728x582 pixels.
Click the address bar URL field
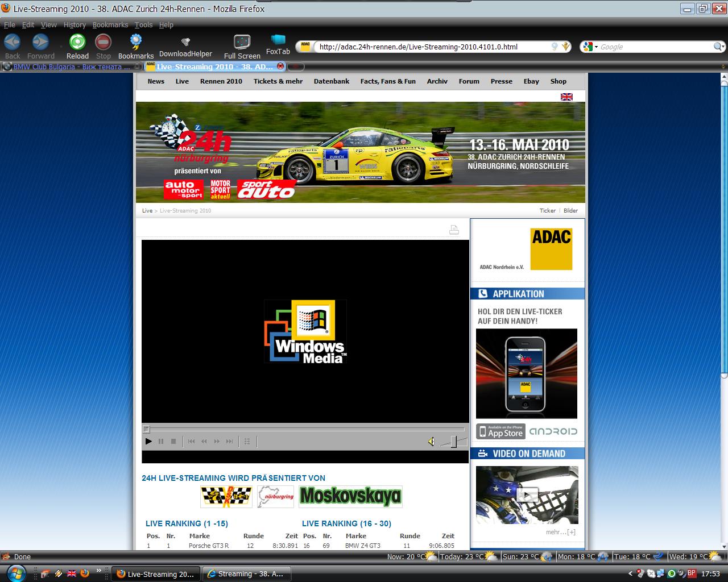(x=432, y=47)
